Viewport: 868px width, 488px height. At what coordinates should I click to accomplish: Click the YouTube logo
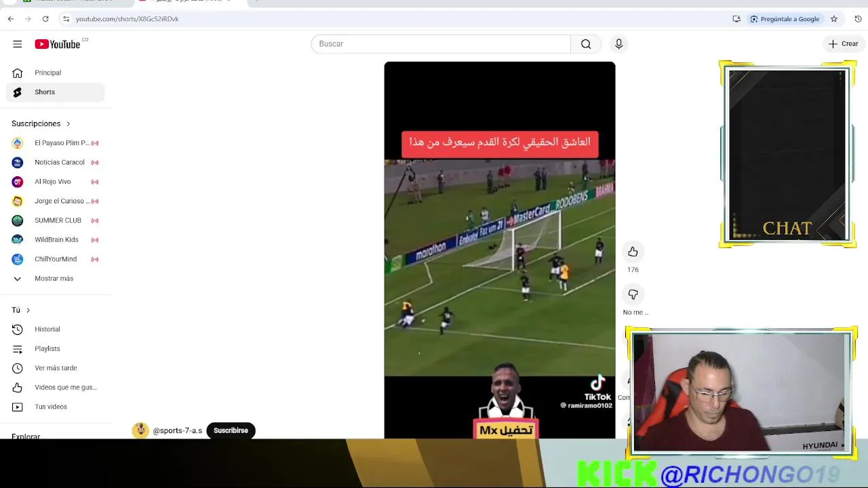pyautogui.click(x=58, y=44)
